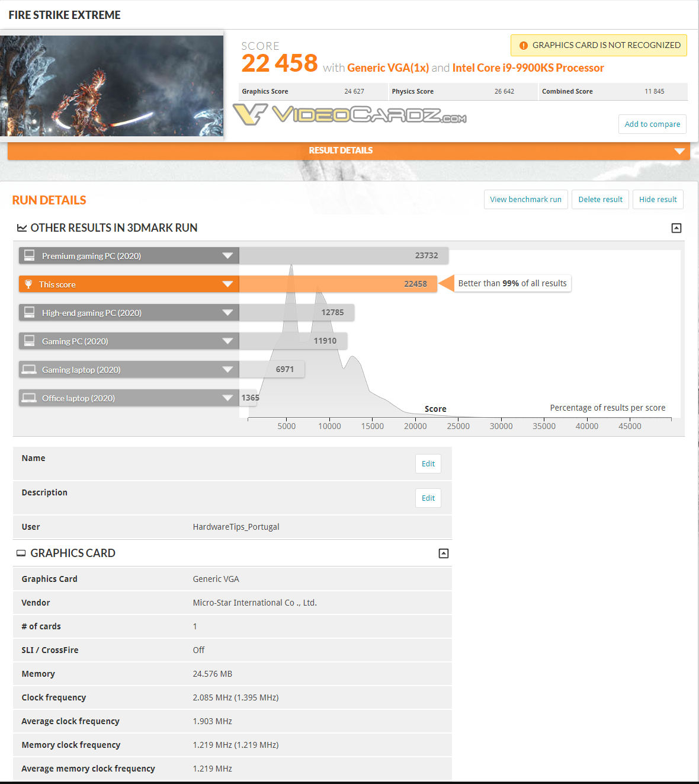Click the '# of cards' value 1
The height and width of the screenshot is (784, 699).
pos(195,626)
